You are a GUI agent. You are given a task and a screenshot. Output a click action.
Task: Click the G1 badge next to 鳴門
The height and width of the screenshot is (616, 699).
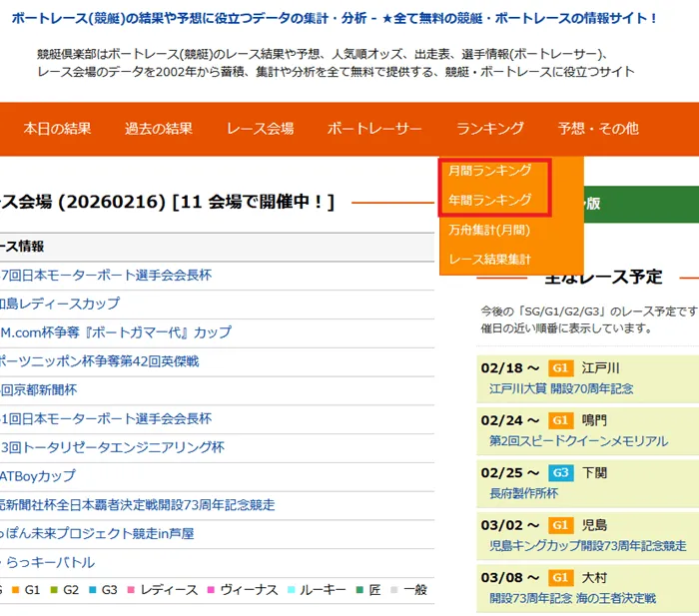point(560,420)
